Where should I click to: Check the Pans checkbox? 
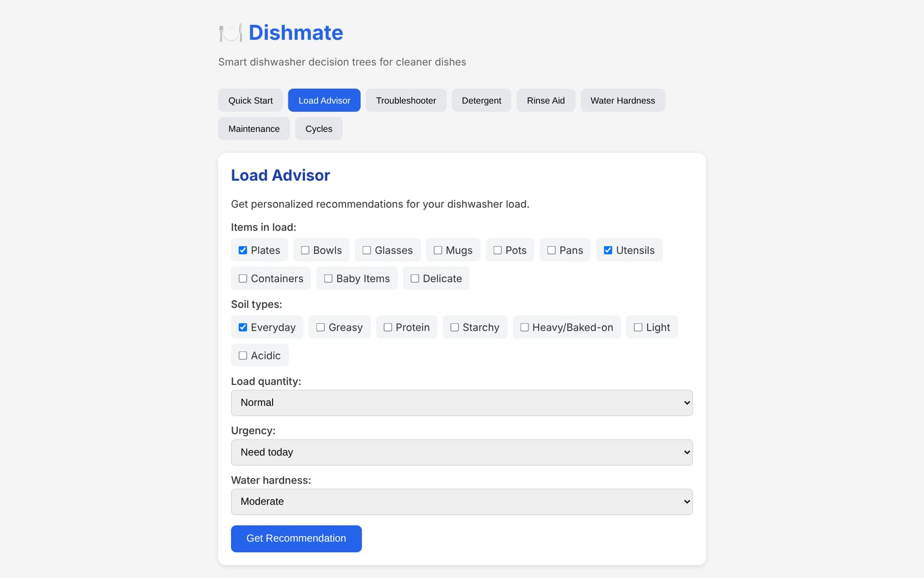[552, 250]
